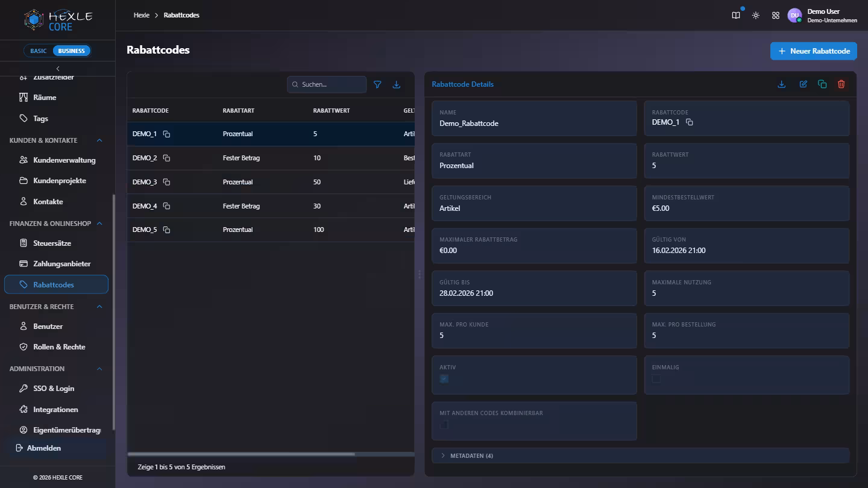The height and width of the screenshot is (488, 868).
Task: Copy the DEMO_2 code in the table
Action: pyautogui.click(x=166, y=158)
